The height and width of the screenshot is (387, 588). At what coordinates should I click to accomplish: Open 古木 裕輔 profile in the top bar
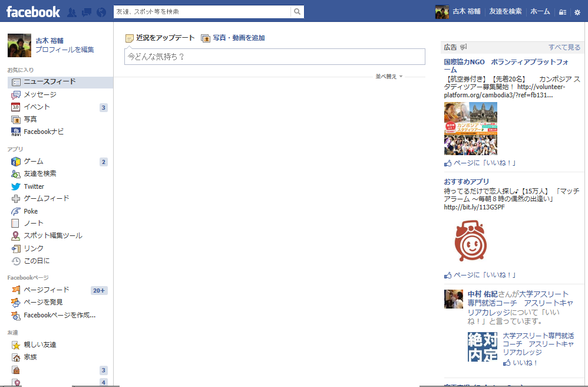tap(466, 12)
